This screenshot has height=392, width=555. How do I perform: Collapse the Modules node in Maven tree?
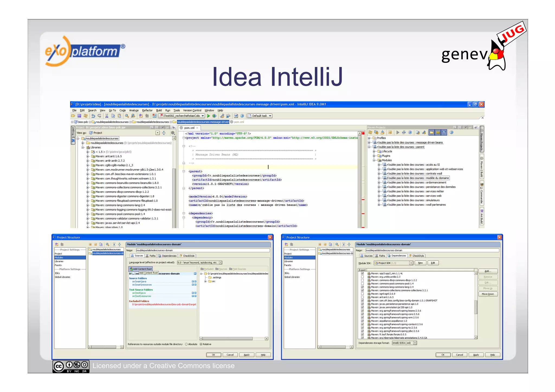pos(374,160)
